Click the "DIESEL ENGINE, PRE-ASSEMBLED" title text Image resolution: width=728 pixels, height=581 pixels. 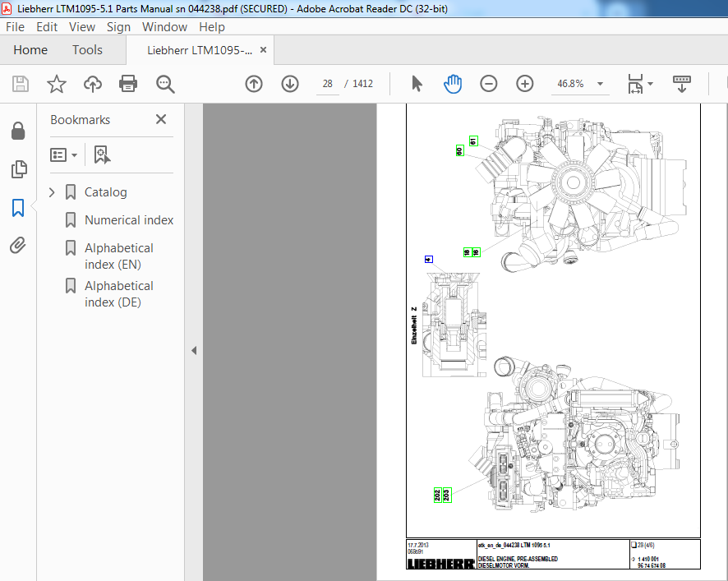tap(518, 559)
